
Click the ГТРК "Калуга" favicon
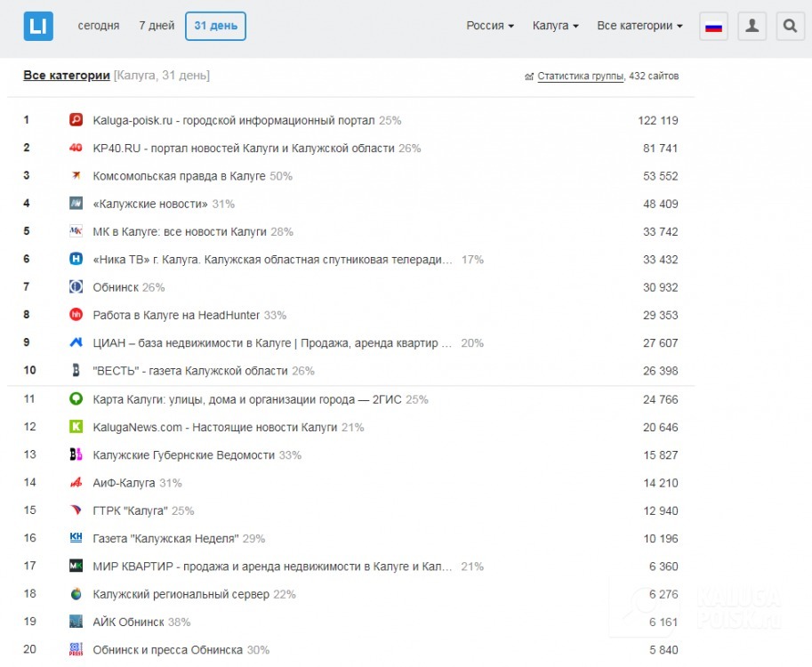[76, 510]
